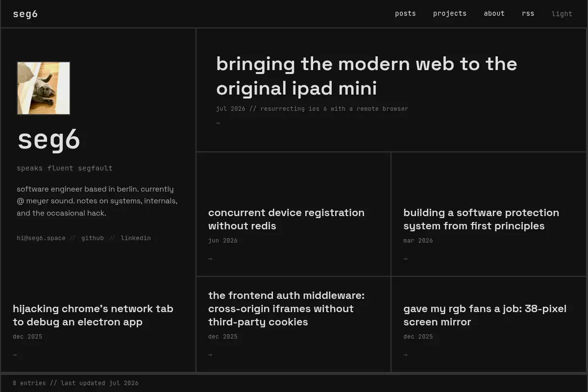Open the projects nav item
Image resolution: width=588 pixels, height=392 pixels.
[450, 13]
